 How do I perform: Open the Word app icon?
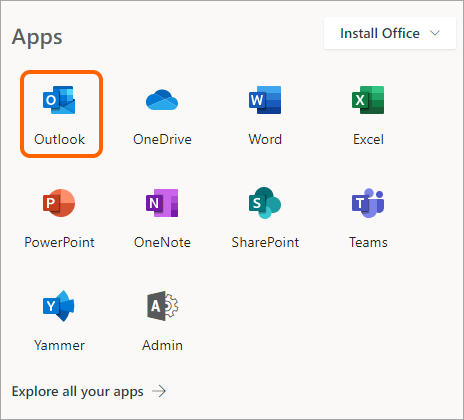pos(265,100)
